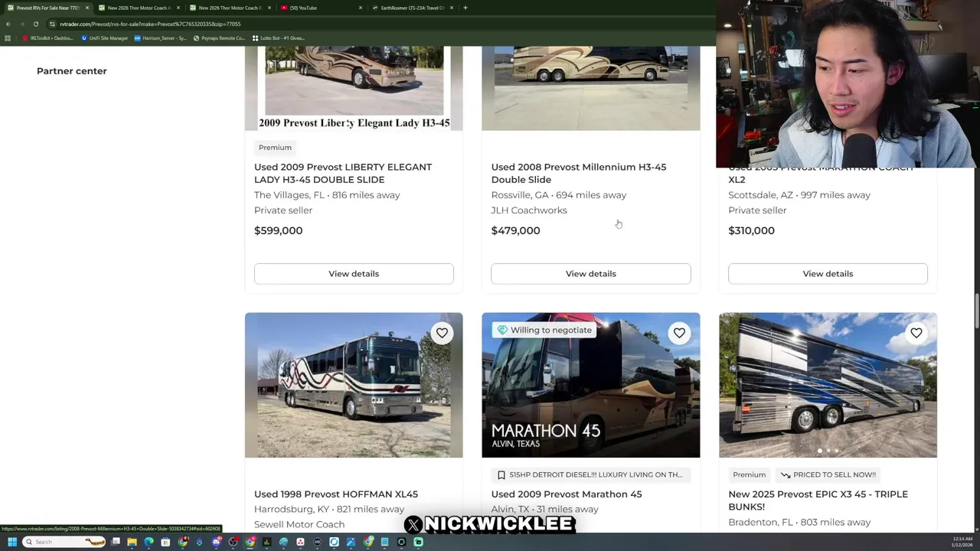Open the 2008 Prevost Millennium H3-45 Double Slide title
Screen dimensions: 980x551
pyautogui.click(x=579, y=173)
